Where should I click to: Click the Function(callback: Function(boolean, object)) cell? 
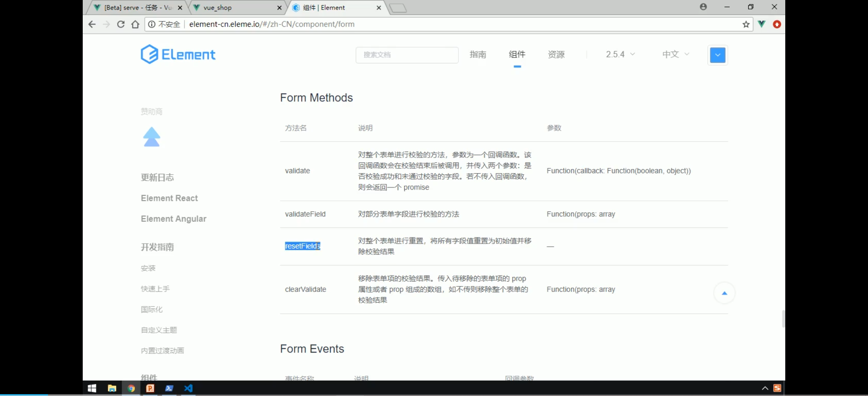tap(618, 171)
